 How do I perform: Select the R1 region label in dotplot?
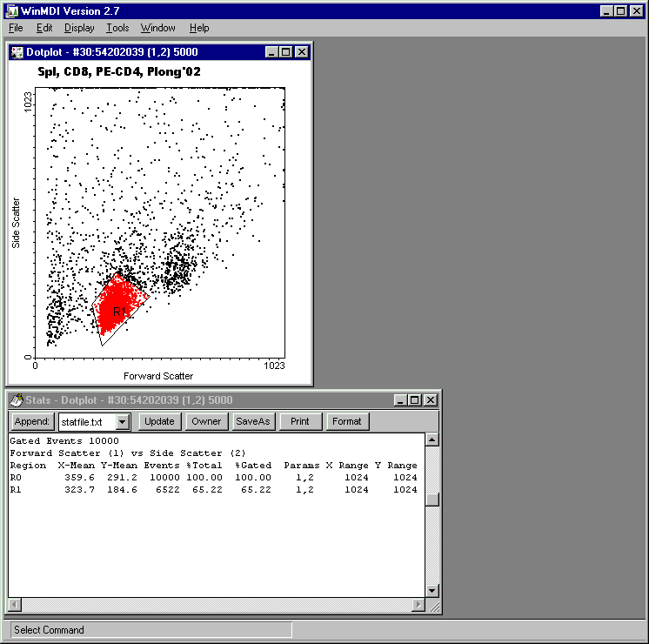pos(119,312)
